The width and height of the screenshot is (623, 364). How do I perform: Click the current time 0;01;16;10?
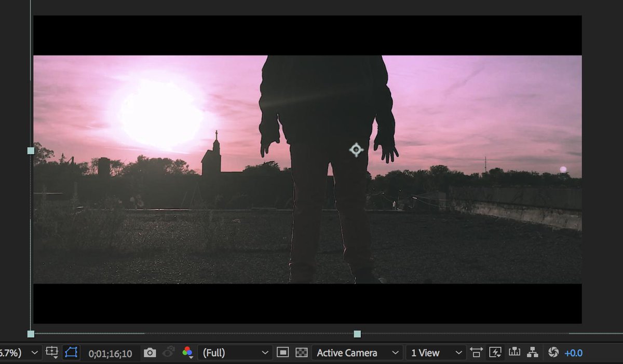tap(110, 354)
